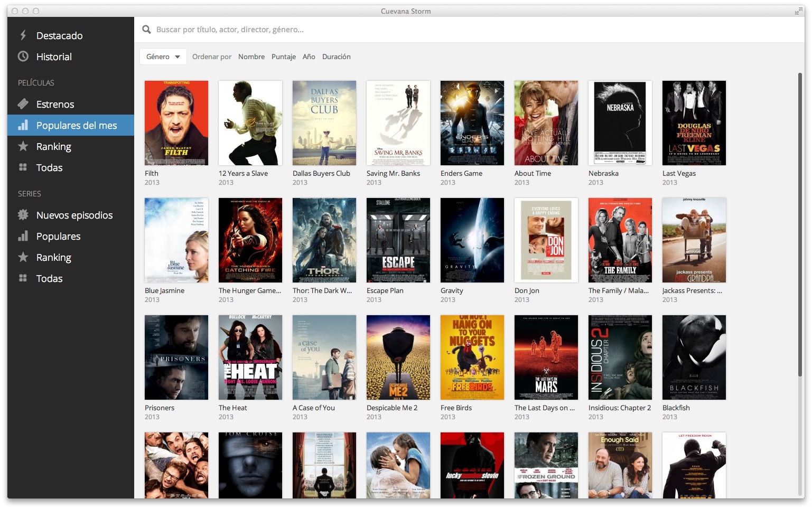This screenshot has width=812, height=509.
Task: Click the vertical scrollbar of the movie grid
Action: click(800, 224)
